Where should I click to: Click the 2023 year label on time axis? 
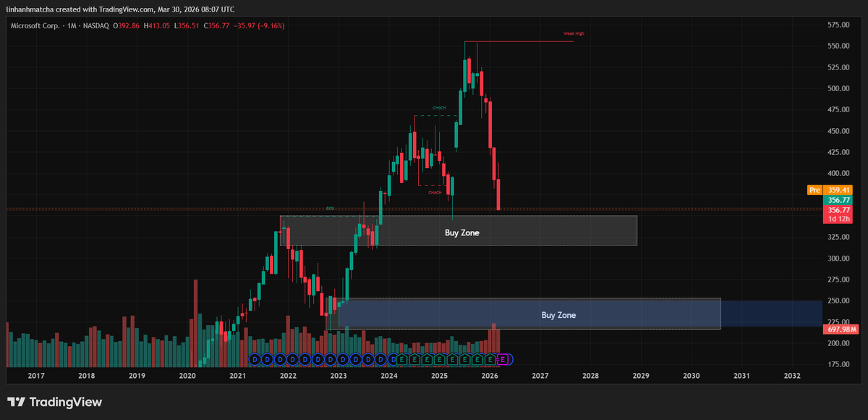[x=339, y=376]
